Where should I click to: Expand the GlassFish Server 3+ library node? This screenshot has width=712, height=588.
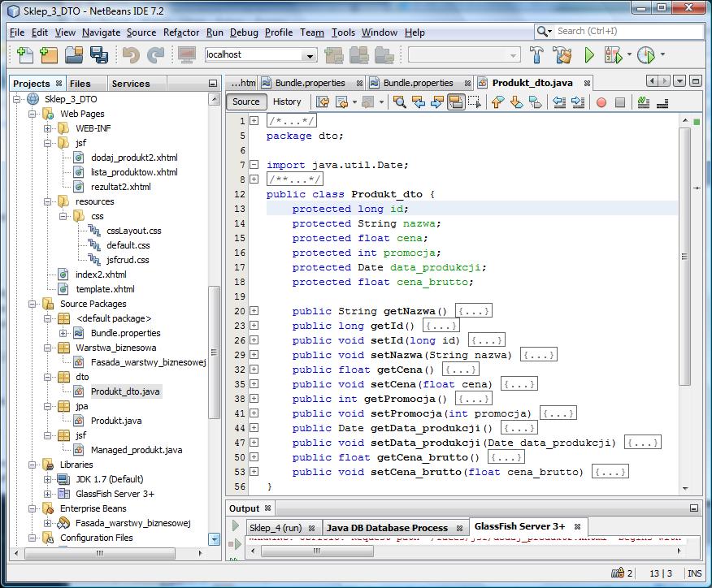click(47, 494)
